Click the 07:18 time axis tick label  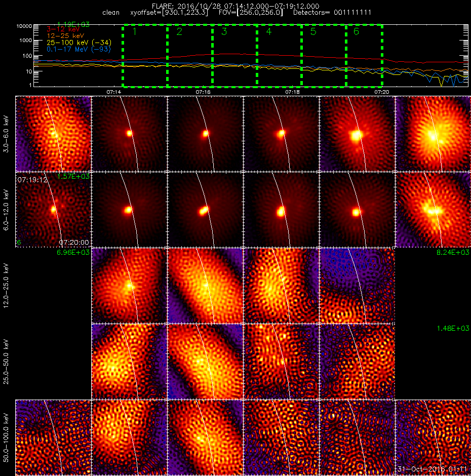coord(293,92)
